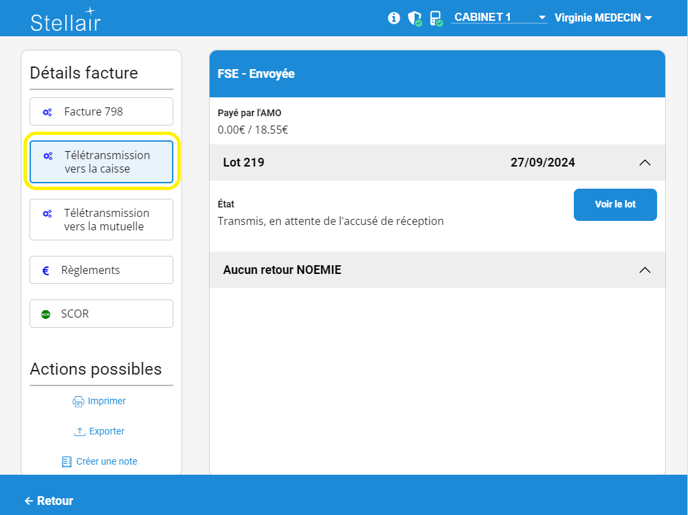Open the Facture 798 section

tap(101, 111)
